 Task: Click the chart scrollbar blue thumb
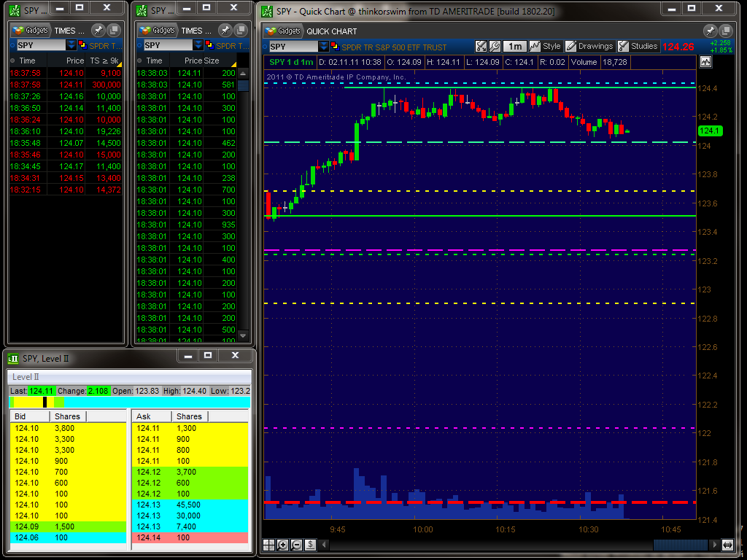(x=681, y=544)
